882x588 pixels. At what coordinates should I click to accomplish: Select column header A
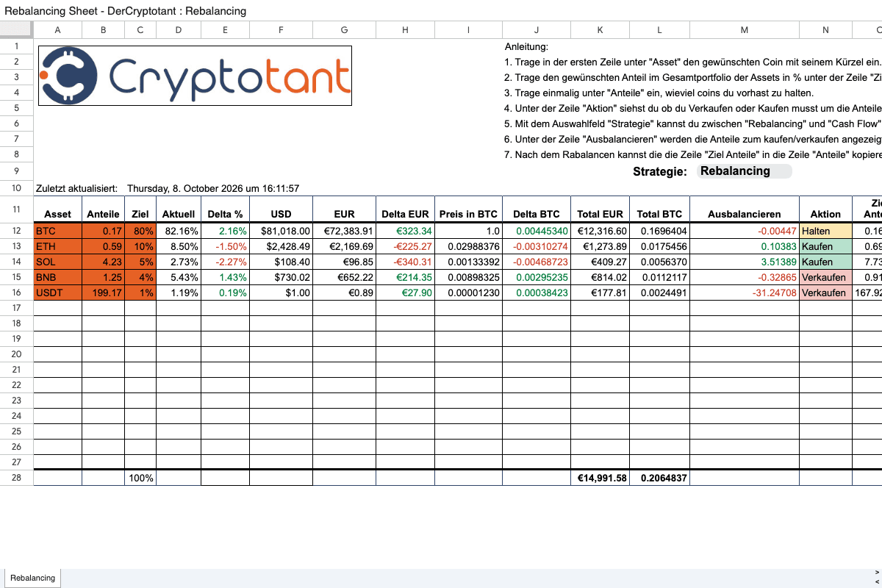point(58,29)
